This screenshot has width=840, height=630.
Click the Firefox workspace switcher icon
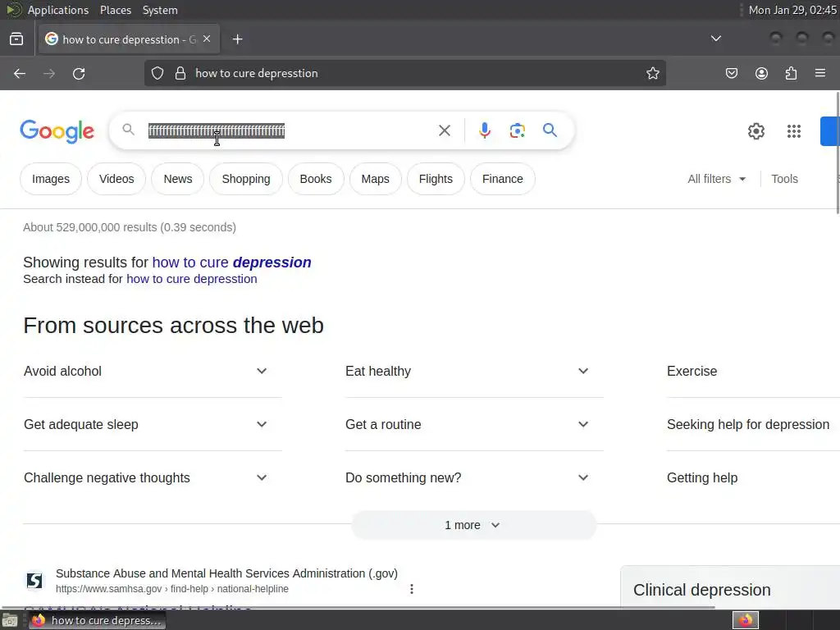point(745,620)
